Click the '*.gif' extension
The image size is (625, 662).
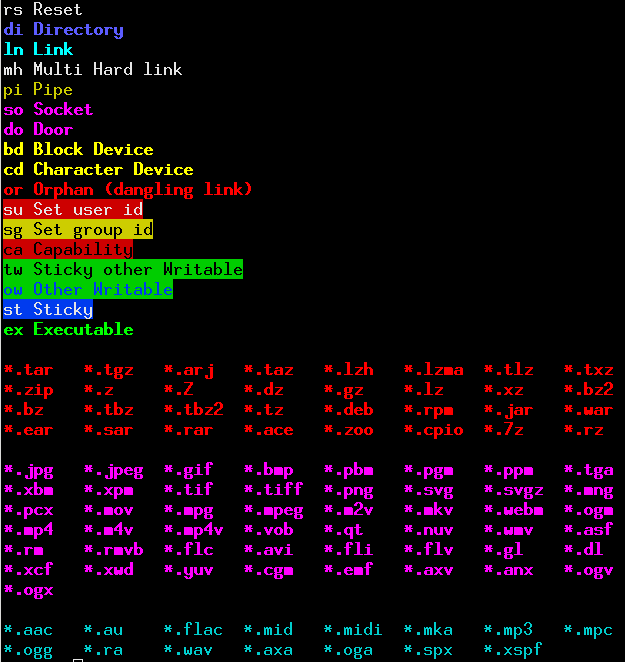coord(188,470)
